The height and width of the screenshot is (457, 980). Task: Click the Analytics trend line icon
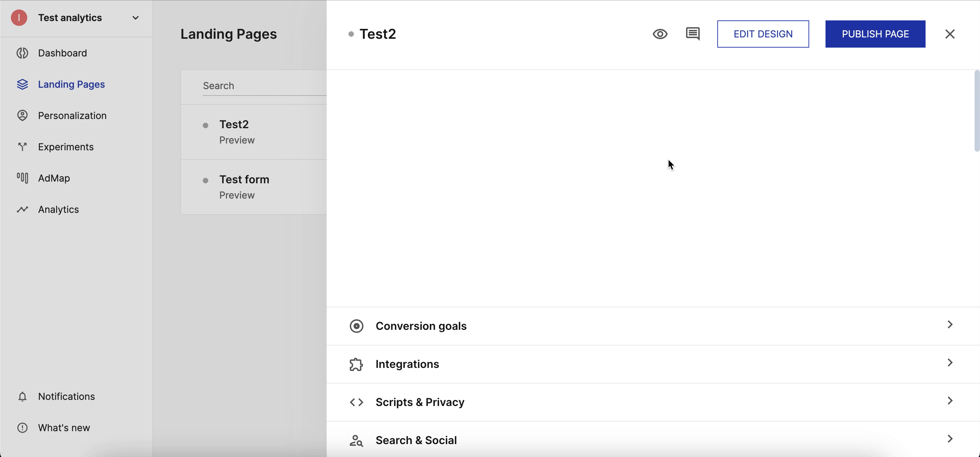point(22,209)
